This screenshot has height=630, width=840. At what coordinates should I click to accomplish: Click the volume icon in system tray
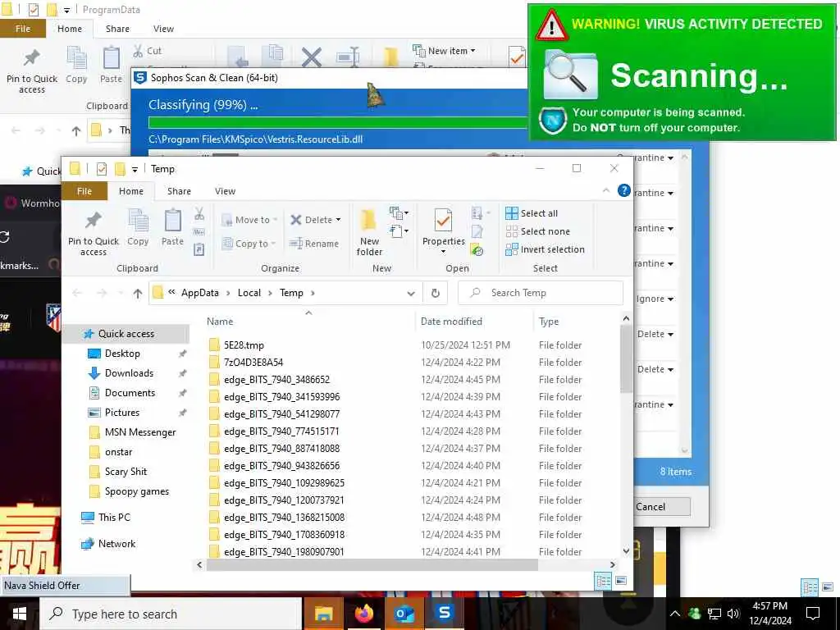[x=733, y=614]
